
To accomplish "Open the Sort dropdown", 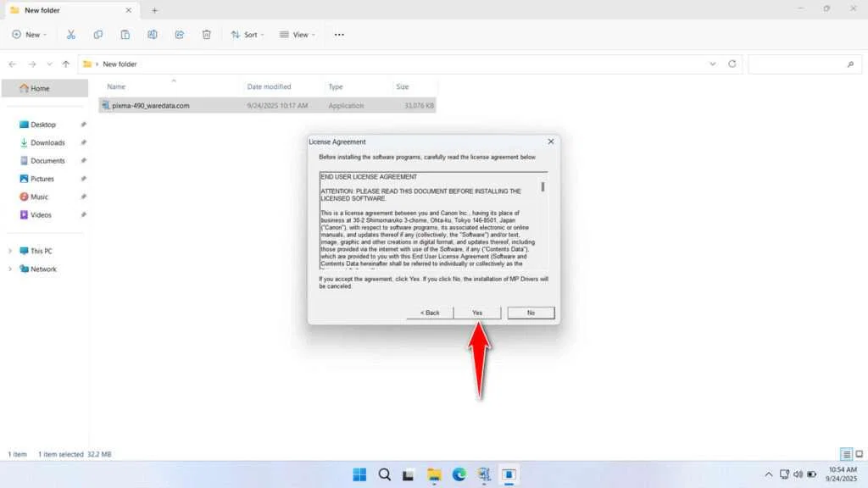I will [247, 34].
